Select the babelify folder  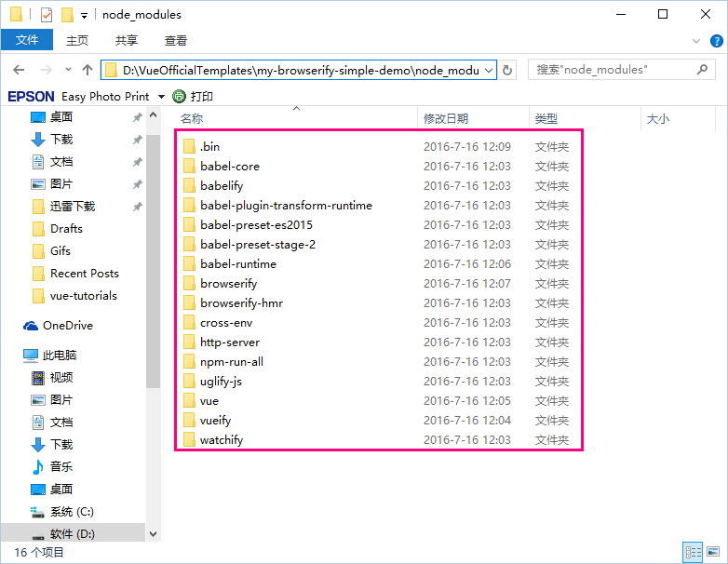tap(222, 186)
